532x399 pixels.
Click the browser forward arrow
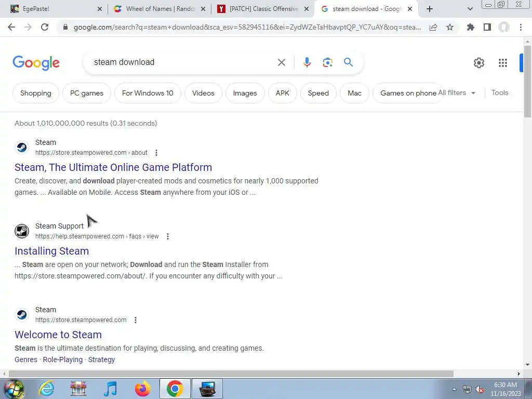point(28,27)
